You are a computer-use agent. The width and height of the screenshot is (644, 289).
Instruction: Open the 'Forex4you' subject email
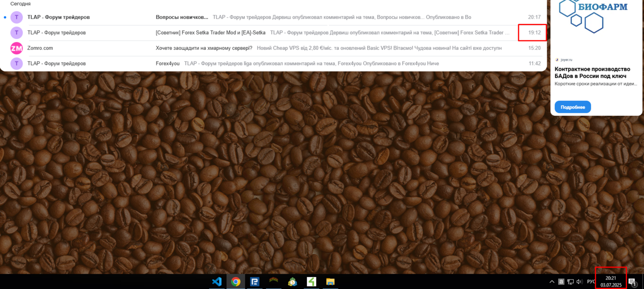[x=168, y=63]
